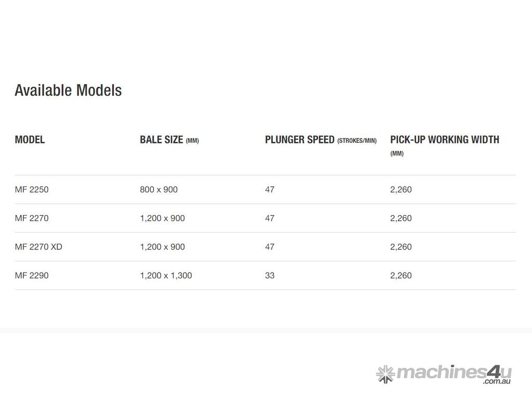Viewport: 532px width, 399px height.
Task: Select the MF 2270 model name
Action: (x=32, y=218)
